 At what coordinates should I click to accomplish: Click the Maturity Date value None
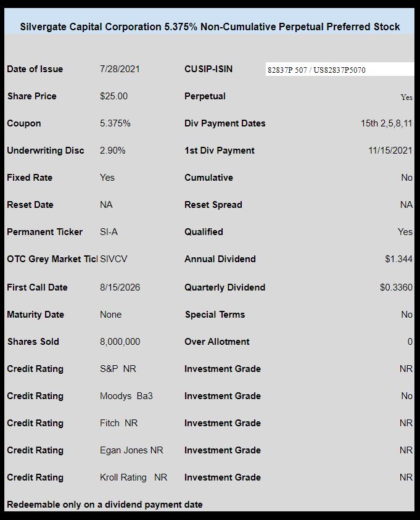(111, 315)
